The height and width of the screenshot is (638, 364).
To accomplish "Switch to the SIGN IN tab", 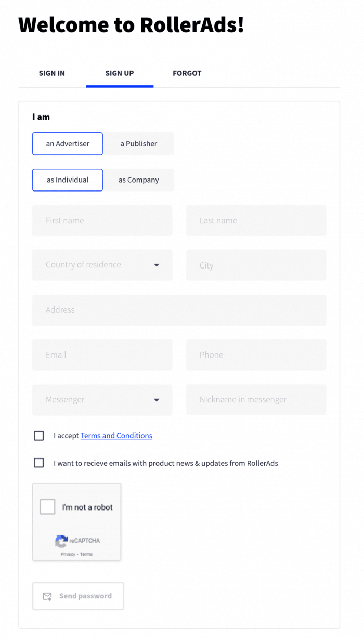I will click(x=51, y=73).
